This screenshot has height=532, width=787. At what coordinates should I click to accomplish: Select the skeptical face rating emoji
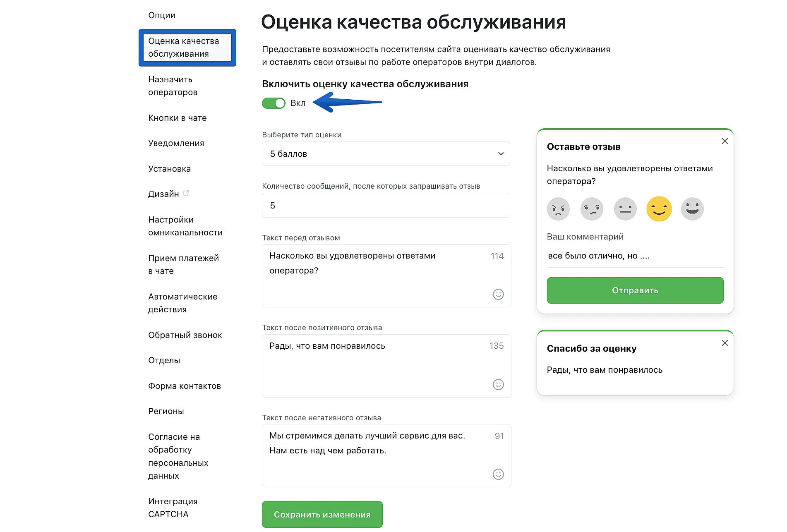(592, 209)
